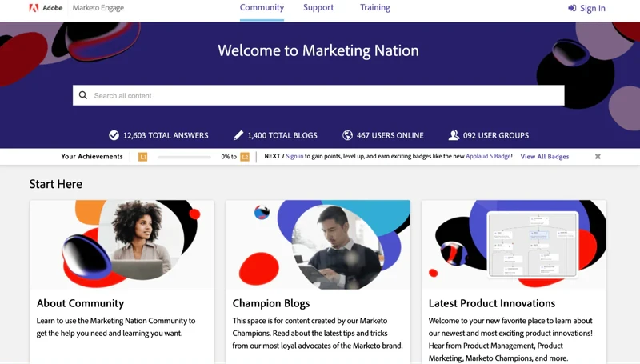
Task: Click the achievements progress bar
Action: click(x=184, y=157)
